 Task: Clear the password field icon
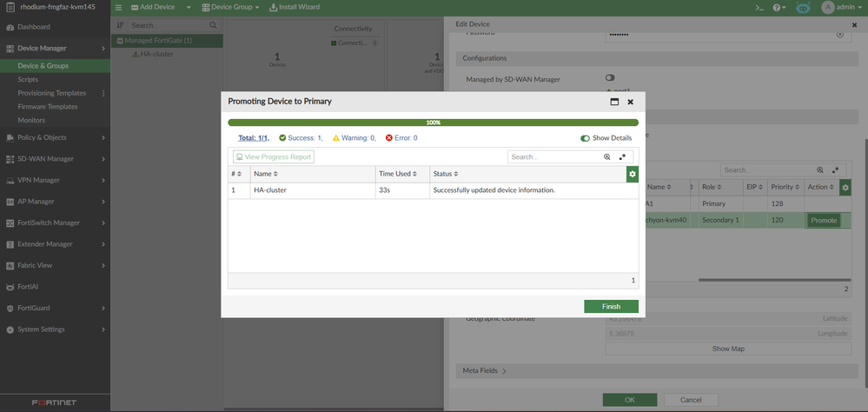click(840, 35)
